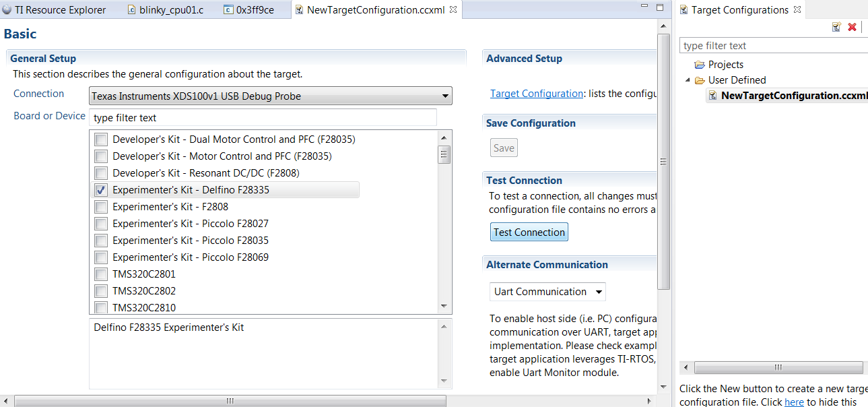Viewport: 868px width, 407px height.
Task: Click the New Target Configuration icon
Action: point(836,27)
